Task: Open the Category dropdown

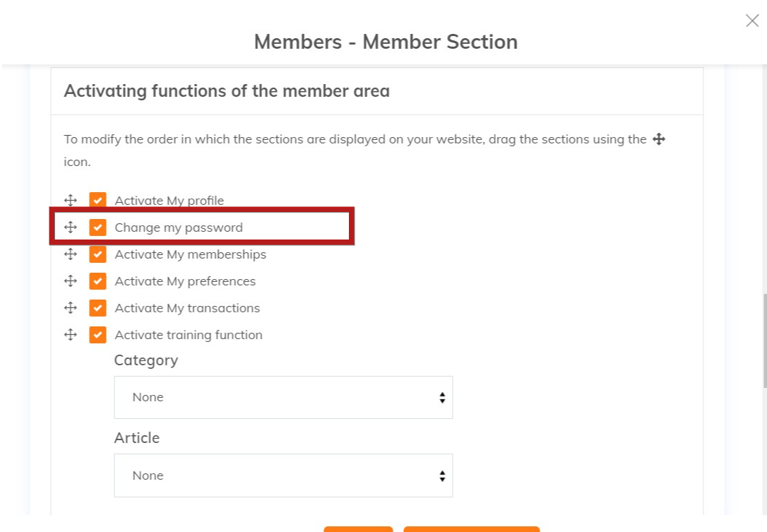Action: point(283,397)
